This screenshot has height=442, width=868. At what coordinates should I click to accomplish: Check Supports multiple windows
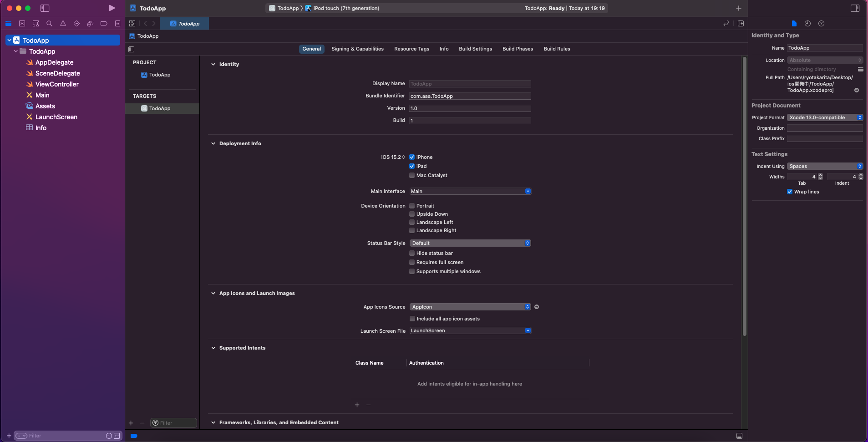(x=412, y=271)
